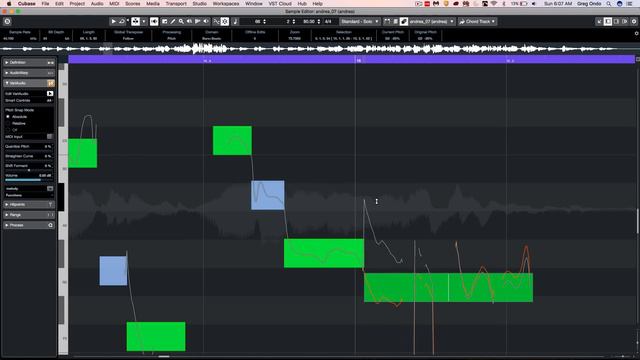Screen dimensions: 640x360
Task: Open the Standard - Solo algorithm dropdown
Action: click(360, 21)
